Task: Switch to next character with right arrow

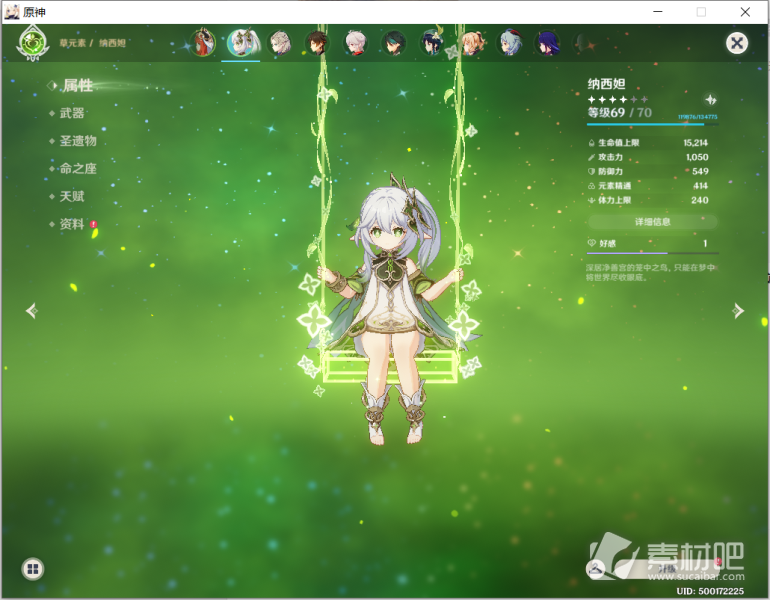Action: point(738,311)
